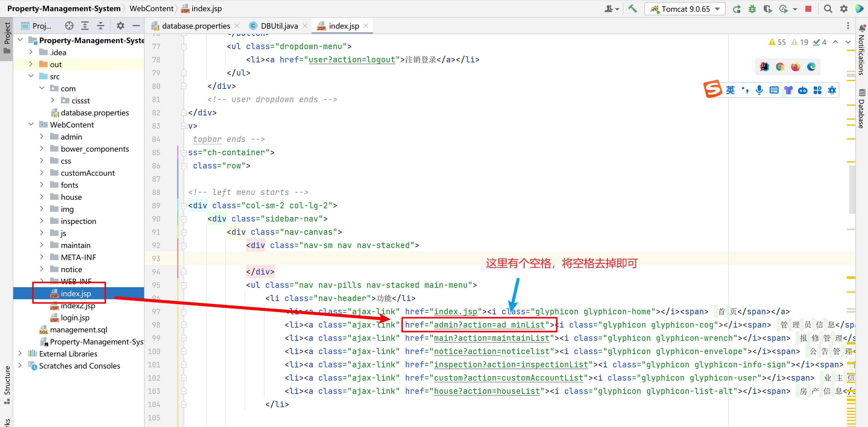Go to previous highlighted error arrow
The height and width of the screenshot is (427, 868).
[x=836, y=42]
